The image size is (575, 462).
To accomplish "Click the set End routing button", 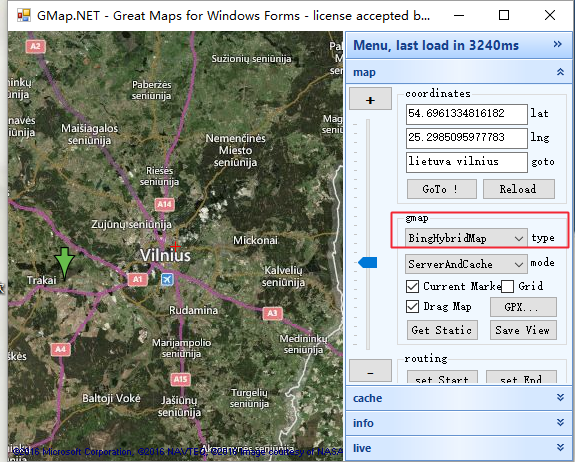I will 521,378.
